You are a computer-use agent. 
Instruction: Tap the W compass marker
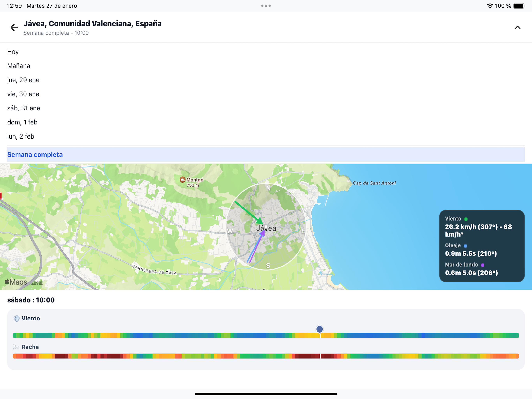(x=230, y=231)
